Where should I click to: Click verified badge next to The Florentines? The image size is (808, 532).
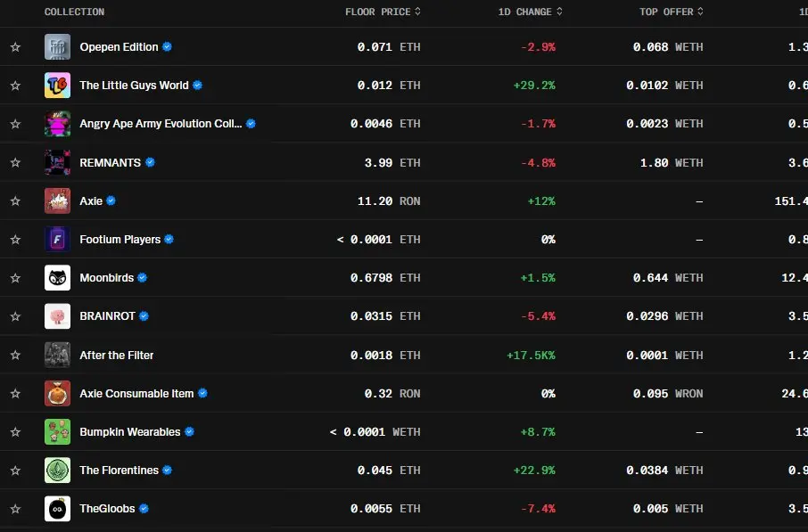(x=167, y=471)
